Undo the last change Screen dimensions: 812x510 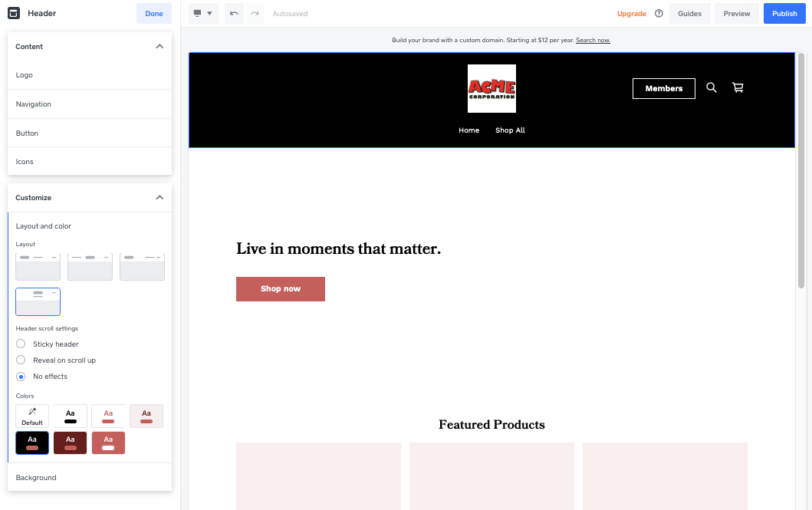pos(234,14)
